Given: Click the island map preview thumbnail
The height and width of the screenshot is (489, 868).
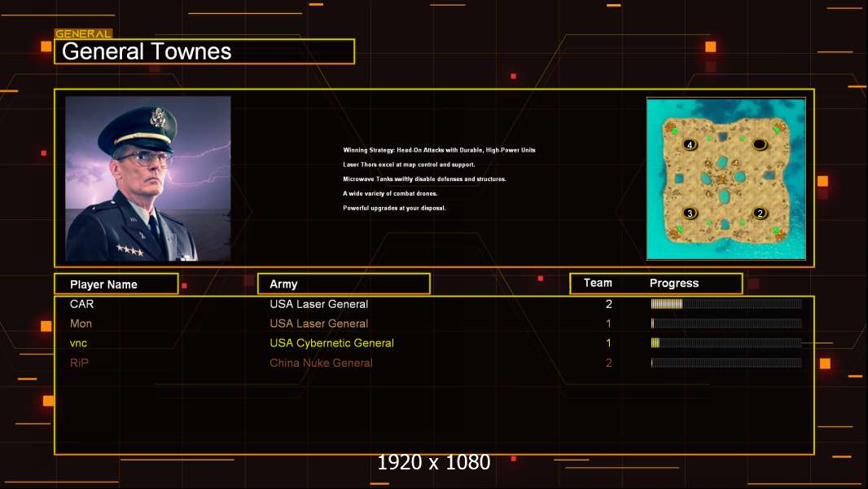Looking at the screenshot, I should 726,178.
